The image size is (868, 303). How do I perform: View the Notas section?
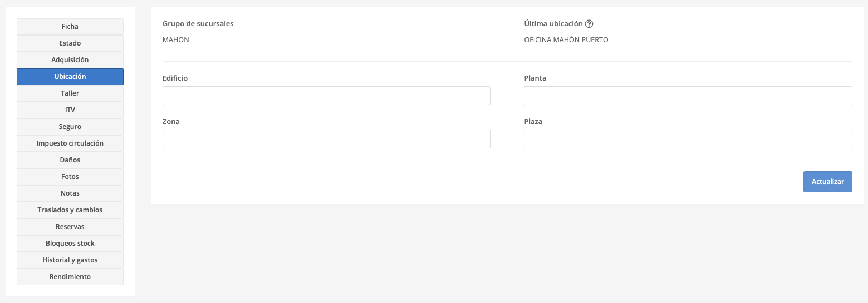click(x=70, y=193)
